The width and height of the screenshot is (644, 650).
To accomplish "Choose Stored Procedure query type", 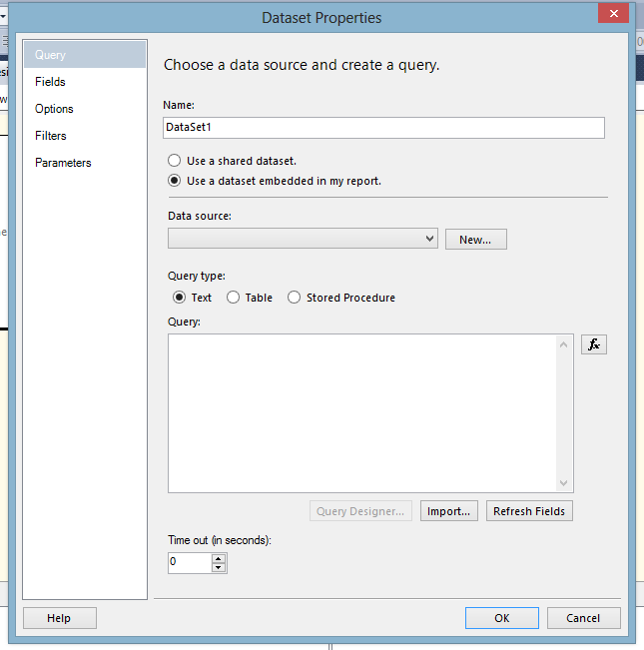I will coord(295,298).
